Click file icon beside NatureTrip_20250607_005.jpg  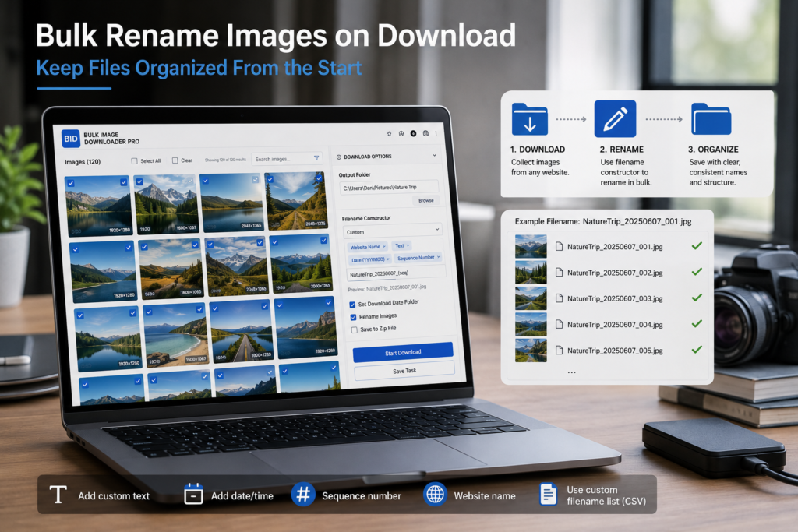pyautogui.click(x=559, y=351)
